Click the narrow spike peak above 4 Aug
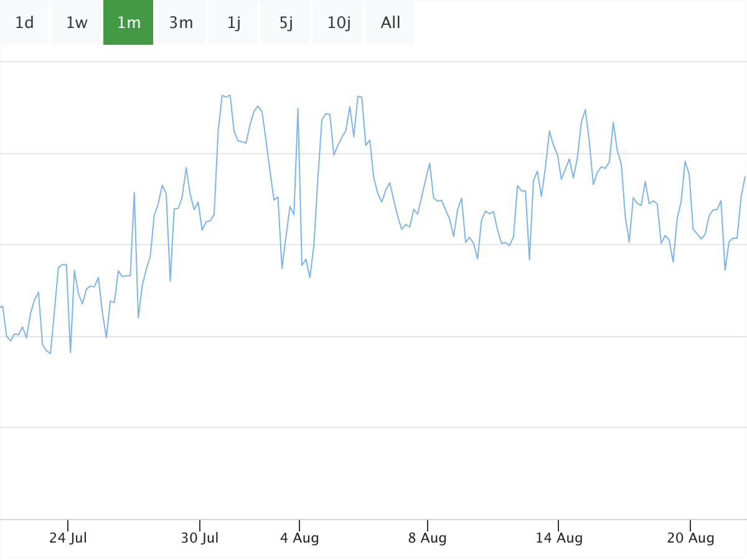 coord(298,109)
